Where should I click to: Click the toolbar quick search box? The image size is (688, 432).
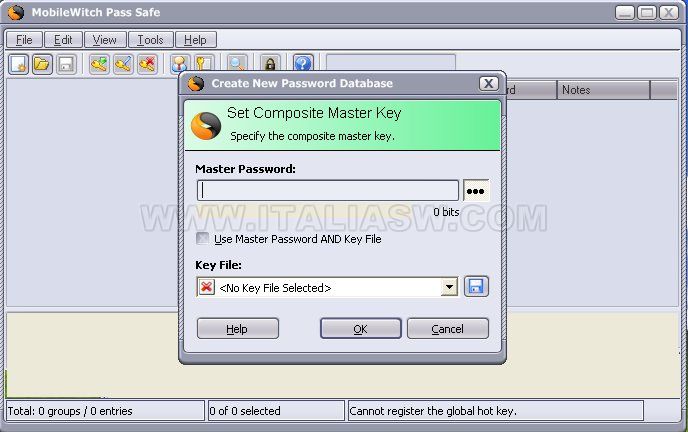pos(391,62)
